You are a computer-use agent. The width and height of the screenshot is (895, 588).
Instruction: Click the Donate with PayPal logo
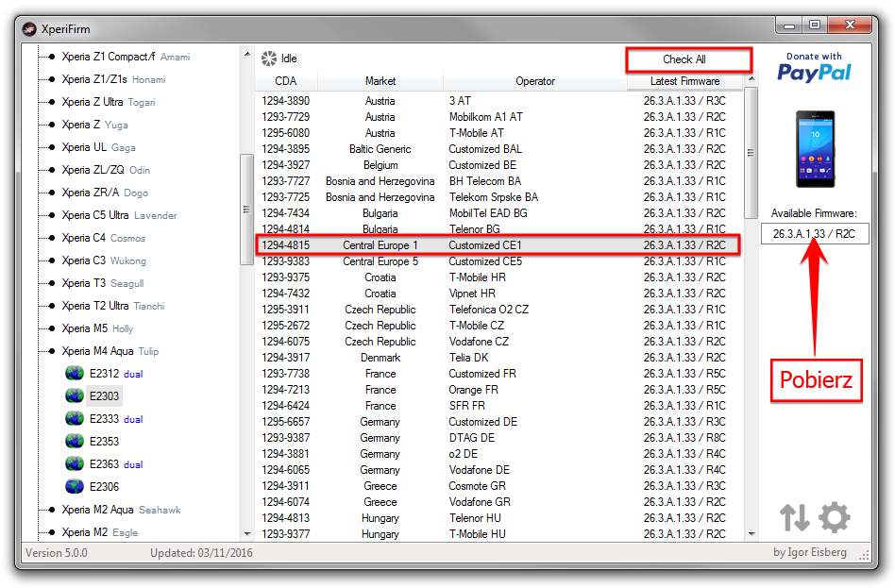pyautogui.click(x=814, y=67)
